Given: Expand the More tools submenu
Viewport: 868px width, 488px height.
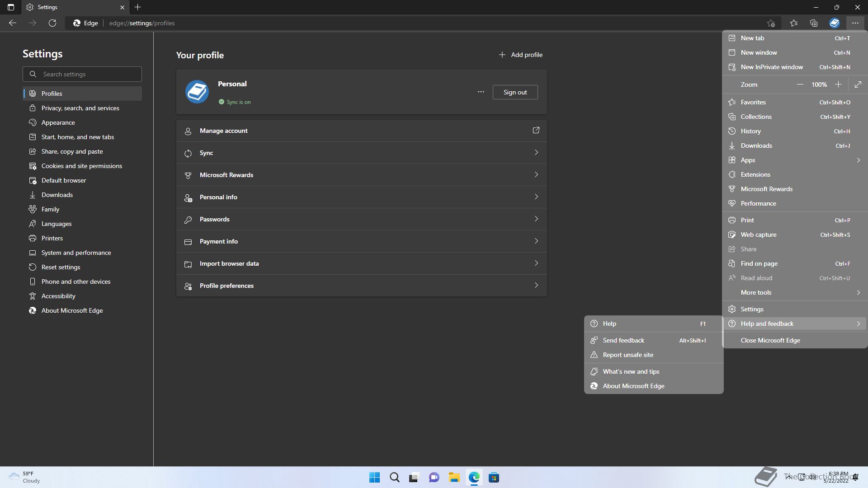Looking at the screenshot, I should [x=794, y=292].
